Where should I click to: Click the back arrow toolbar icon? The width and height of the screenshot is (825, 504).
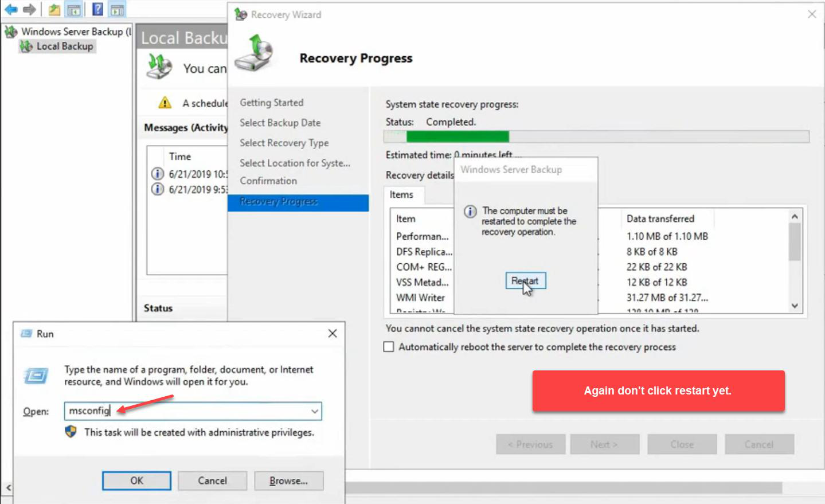coord(10,9)
